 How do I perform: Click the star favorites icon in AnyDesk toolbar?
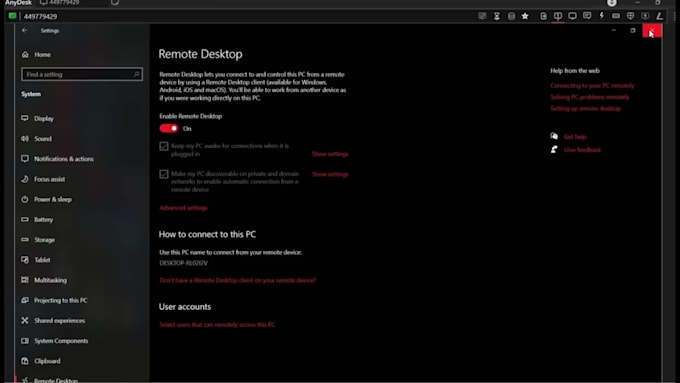[525, 16]
